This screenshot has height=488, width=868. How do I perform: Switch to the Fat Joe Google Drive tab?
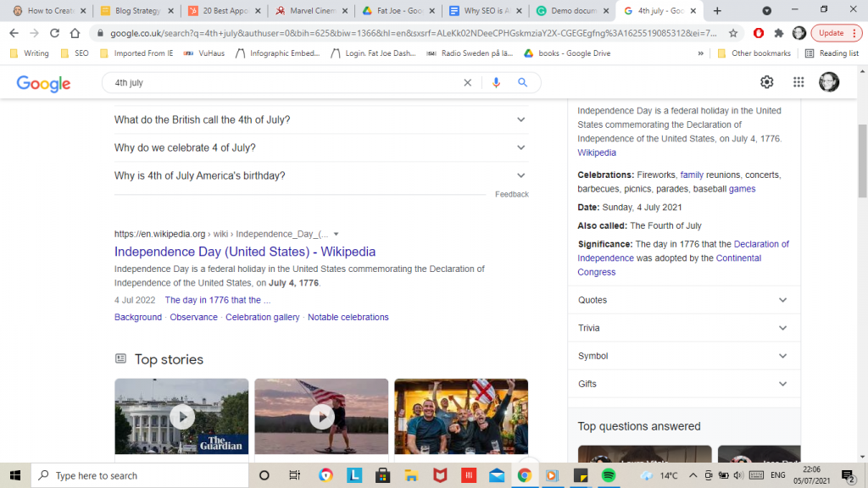click(x=398, y=10)
